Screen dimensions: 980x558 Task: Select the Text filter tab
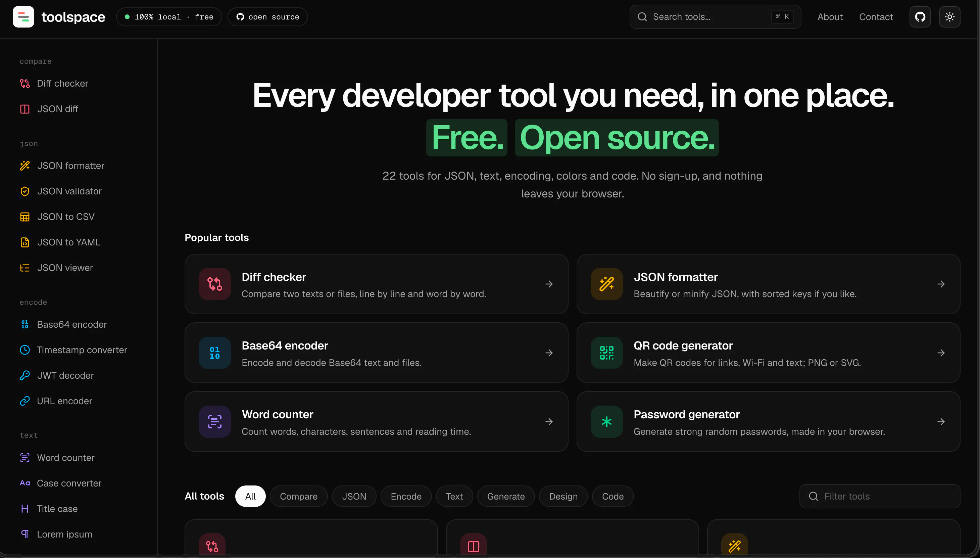click(x=454, y=496)
